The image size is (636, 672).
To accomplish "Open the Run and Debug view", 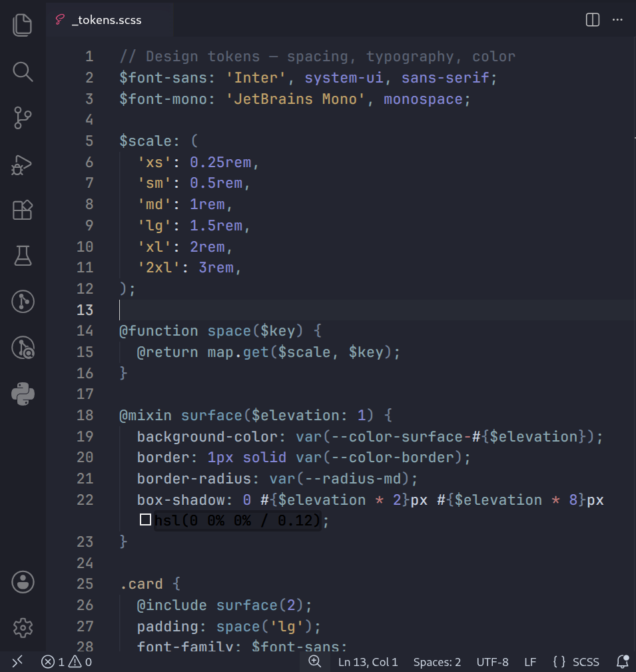I will [x=22, y=165].
